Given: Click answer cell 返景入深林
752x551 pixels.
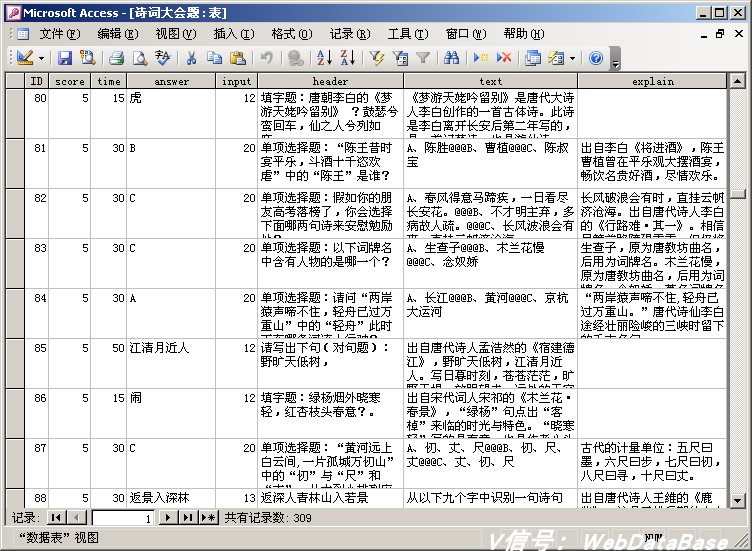Looking at the screenshot, I should coord(171,498).
